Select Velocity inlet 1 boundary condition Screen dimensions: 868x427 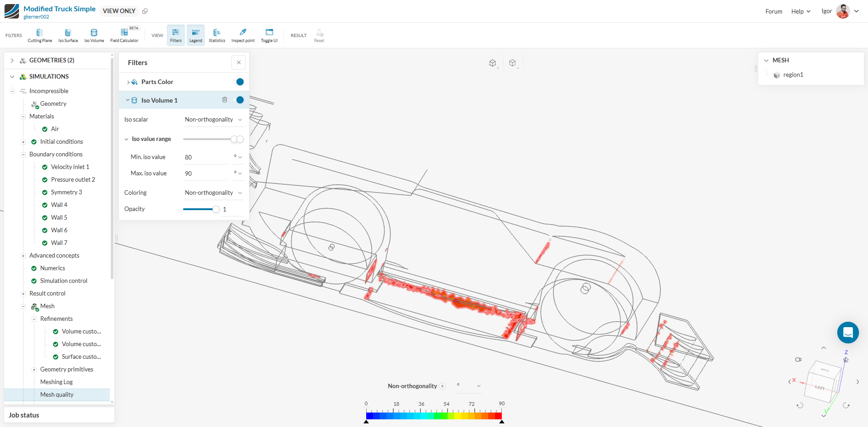tap(70, 167)
